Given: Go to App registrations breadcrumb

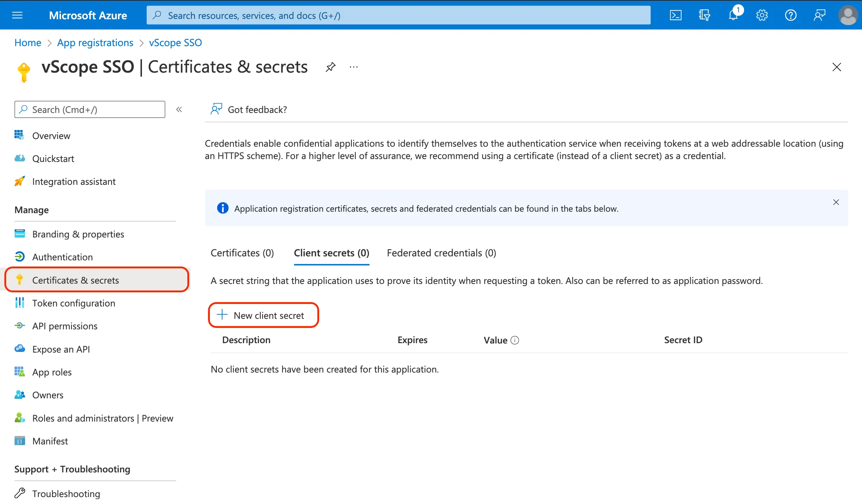Looking at the screenshot, I should (x=95, y=43).
